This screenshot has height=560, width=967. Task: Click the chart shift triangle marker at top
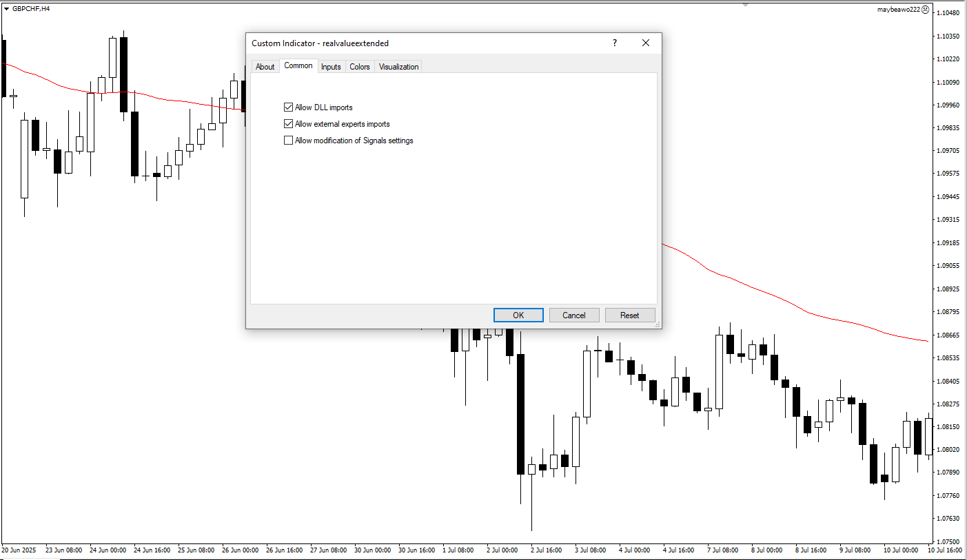745,5
